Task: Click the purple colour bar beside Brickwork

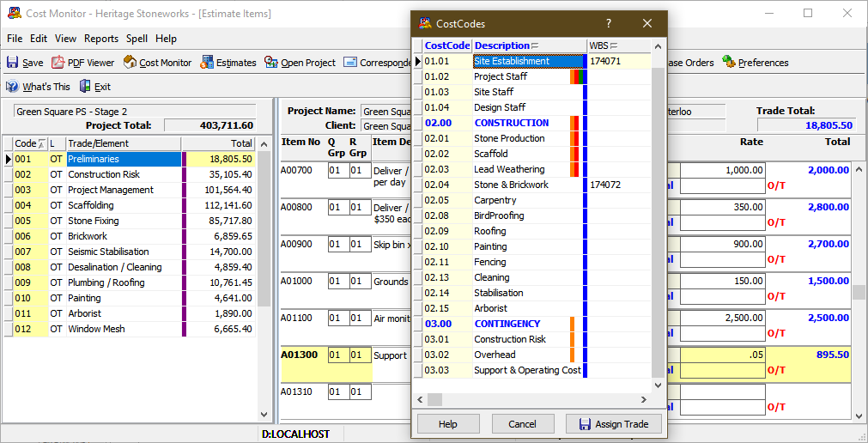Action: (x=184, y=236)
